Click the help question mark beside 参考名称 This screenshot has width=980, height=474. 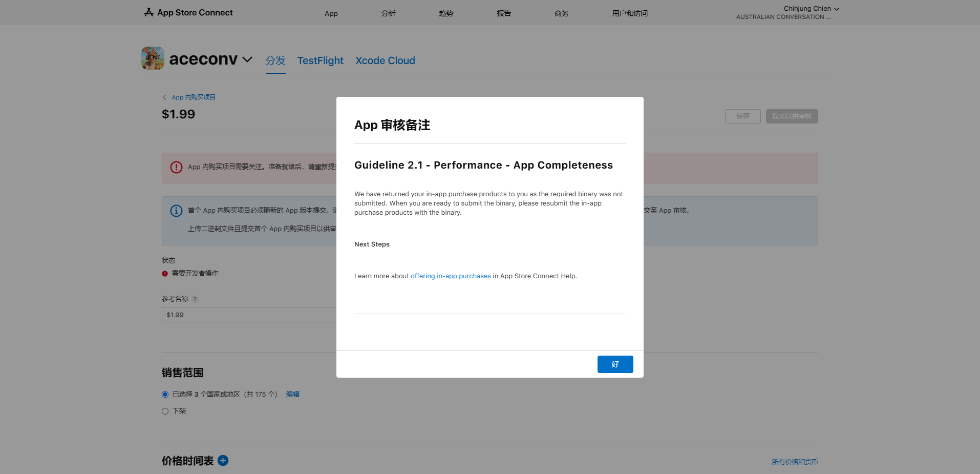tap(195, 299)
